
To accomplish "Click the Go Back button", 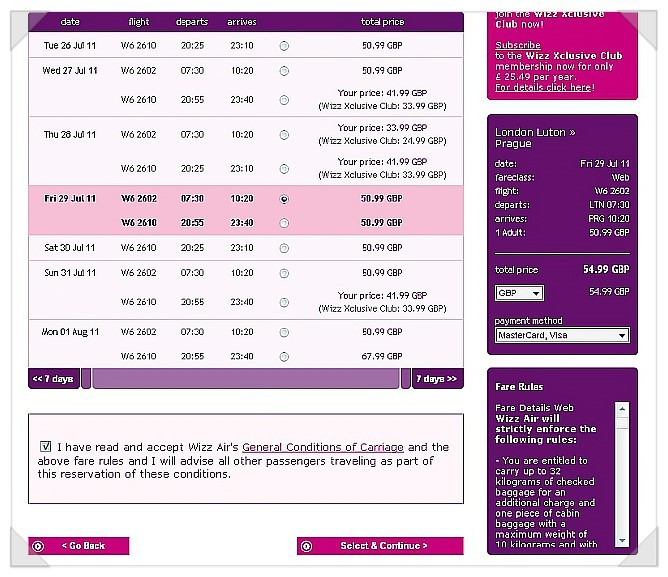I will [79, 546].
